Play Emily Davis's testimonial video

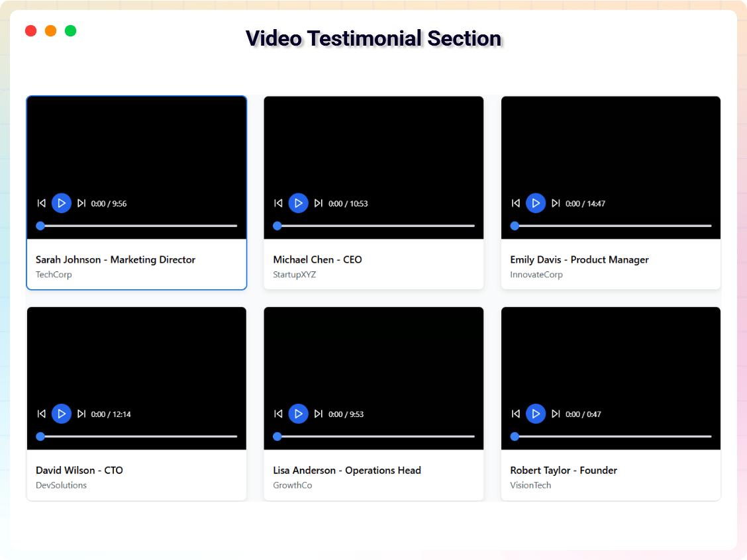pos(536,203)
